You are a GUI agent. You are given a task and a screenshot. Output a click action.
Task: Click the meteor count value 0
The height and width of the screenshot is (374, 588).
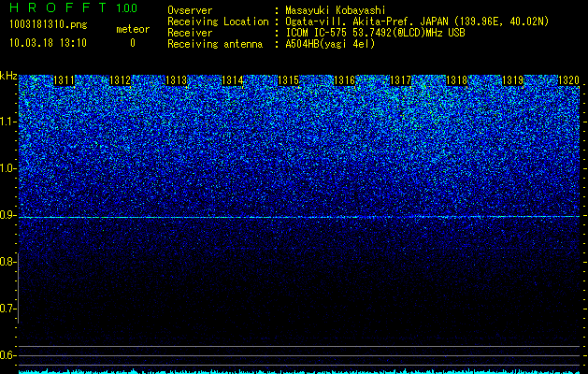[x=133, y=43]
